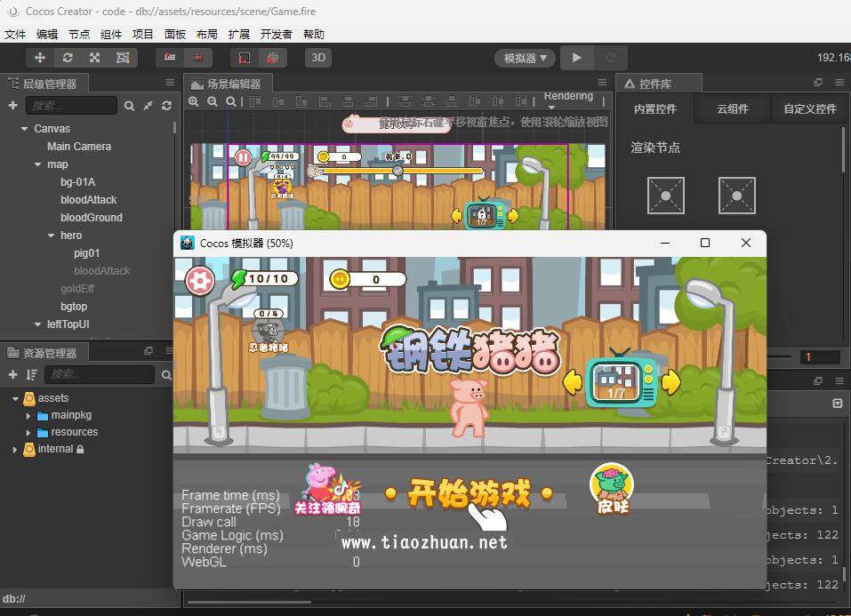
Task: Collapse the map node
Action: 37,164
